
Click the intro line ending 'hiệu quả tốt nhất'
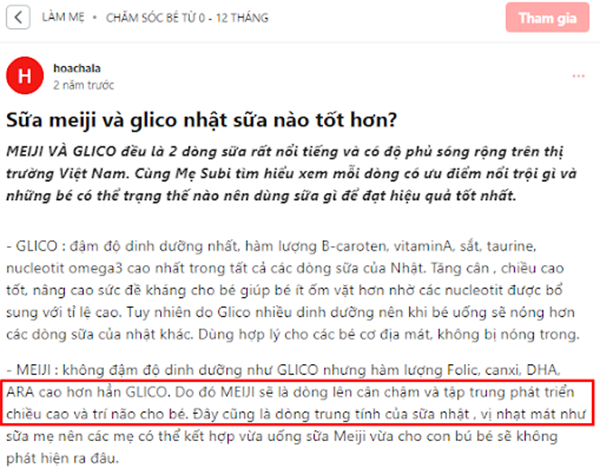point(261,196)
